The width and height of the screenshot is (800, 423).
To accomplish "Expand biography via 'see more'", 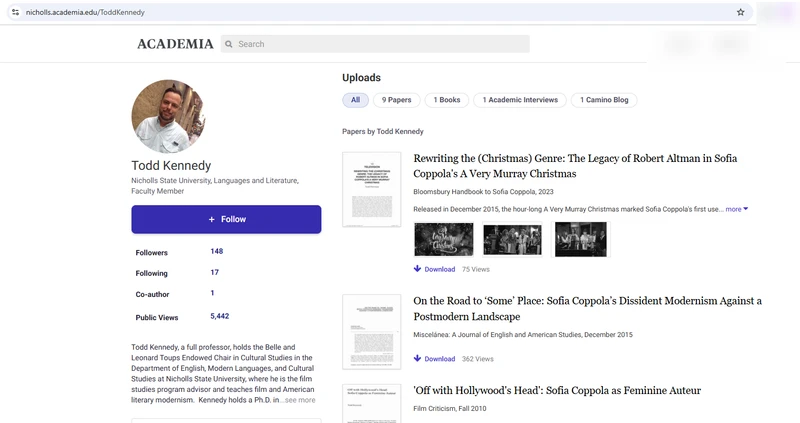I will point(300,400).
